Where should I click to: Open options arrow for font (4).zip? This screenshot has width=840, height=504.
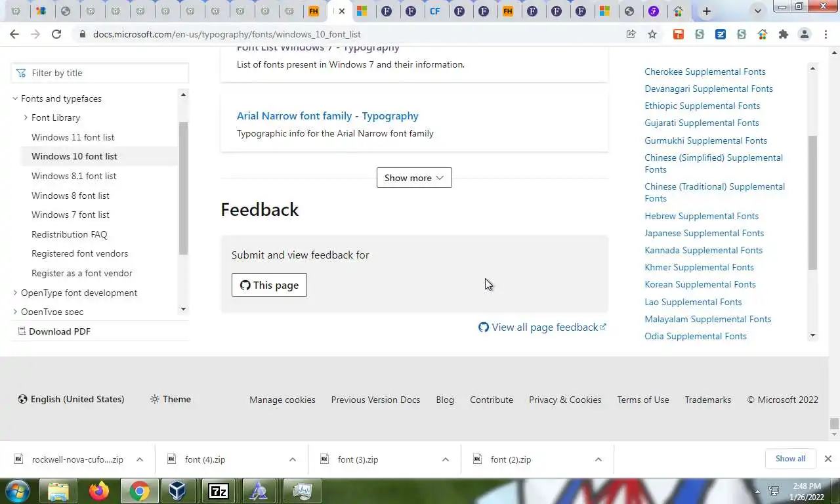click(x=293, y=459)
